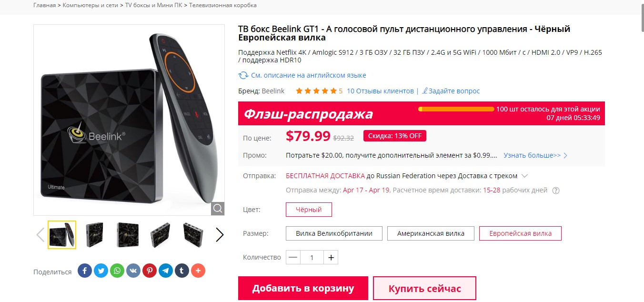Open more sharing options plus icon
This screenshot has width=644, height=302.
point(198,271)
